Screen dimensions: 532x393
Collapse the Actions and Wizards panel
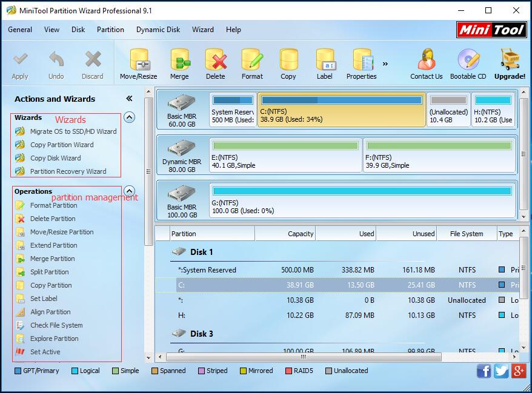pos(129,99)
